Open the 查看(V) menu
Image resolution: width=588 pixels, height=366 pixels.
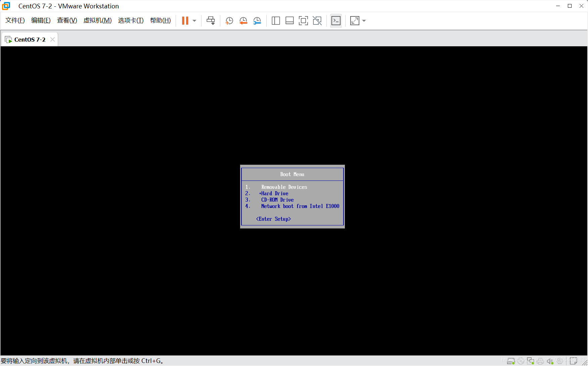[67, 20]
